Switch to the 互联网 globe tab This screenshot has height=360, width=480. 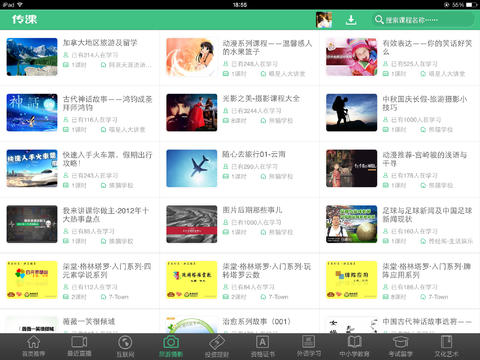click(x=125, y=347)
